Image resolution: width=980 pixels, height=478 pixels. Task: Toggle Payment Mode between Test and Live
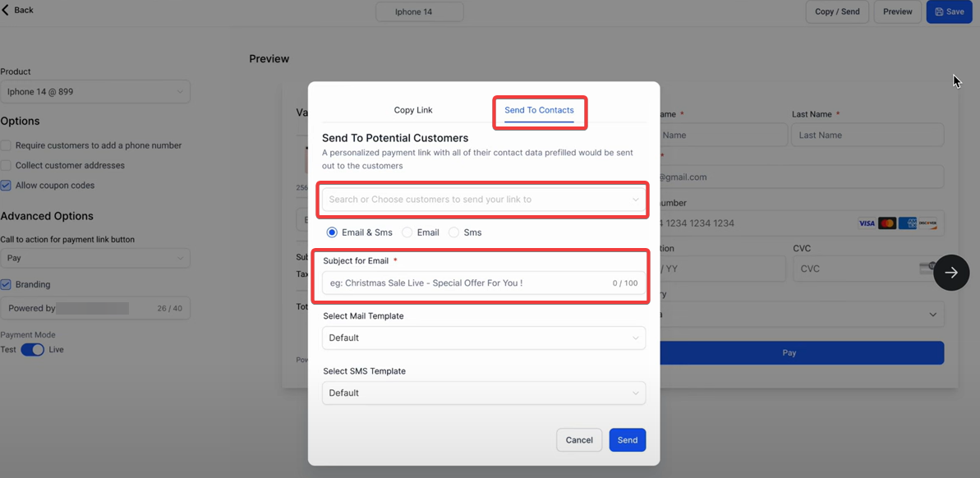pos(33,350)
